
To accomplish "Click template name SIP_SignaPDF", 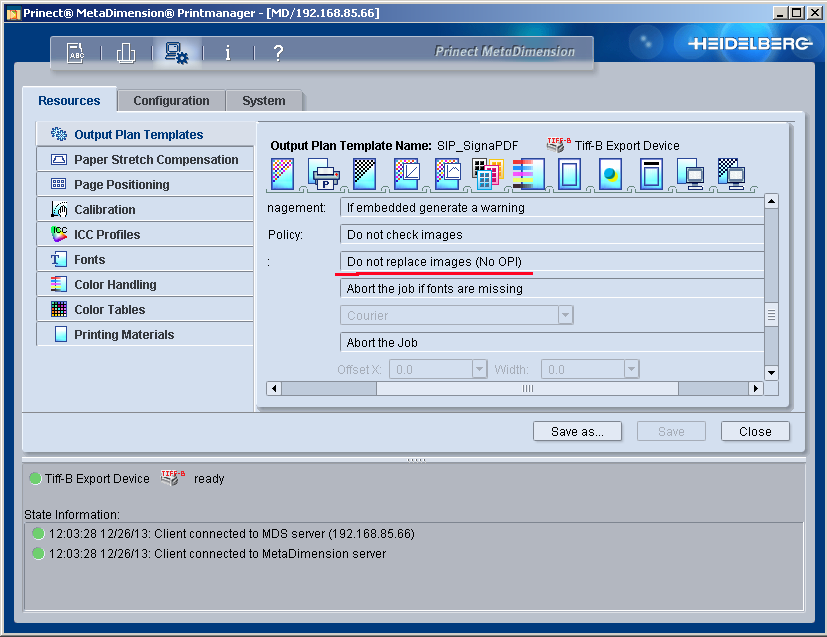I will tap(477, 146).
